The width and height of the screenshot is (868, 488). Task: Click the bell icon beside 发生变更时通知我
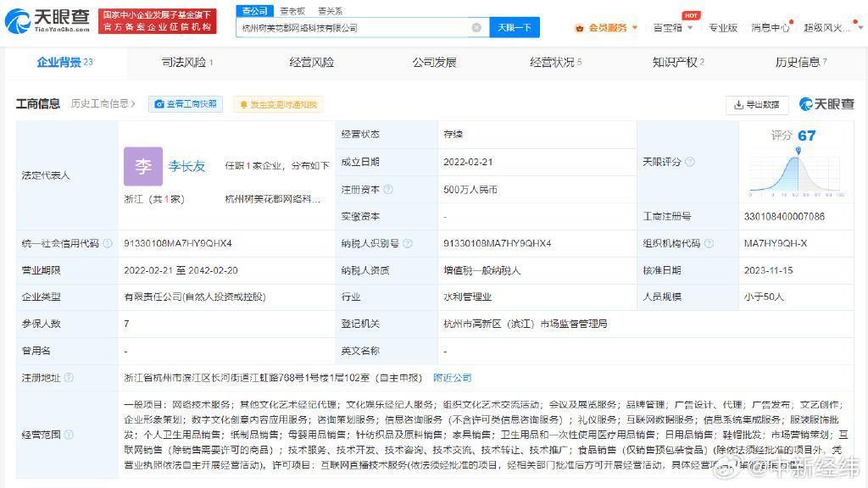point(244,103)
